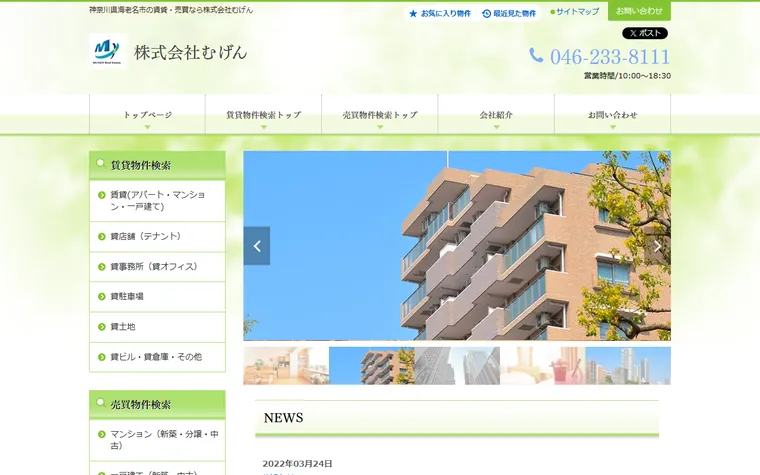
Task: Click the down arrow under 賃貸物件検索トップ
Action: pyautogui.click(x=264, y=127)
